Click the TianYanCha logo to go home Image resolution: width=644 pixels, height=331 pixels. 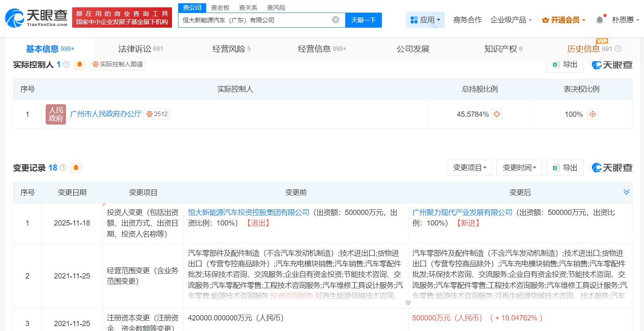[36, 18]
